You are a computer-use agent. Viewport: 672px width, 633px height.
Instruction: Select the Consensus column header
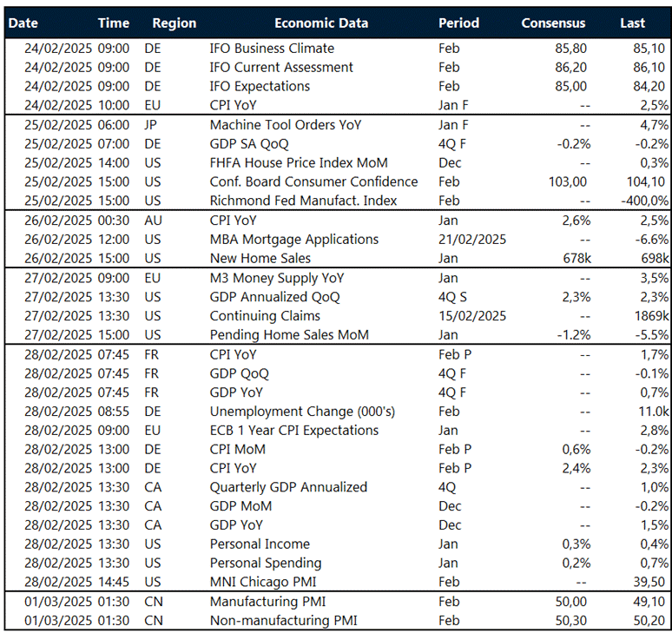point(553,23)
